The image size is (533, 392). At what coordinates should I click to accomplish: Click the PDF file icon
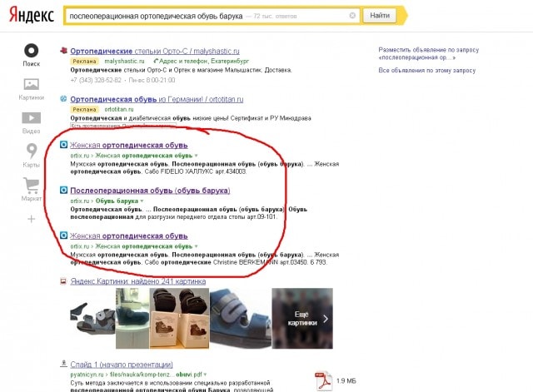(323, 380)
